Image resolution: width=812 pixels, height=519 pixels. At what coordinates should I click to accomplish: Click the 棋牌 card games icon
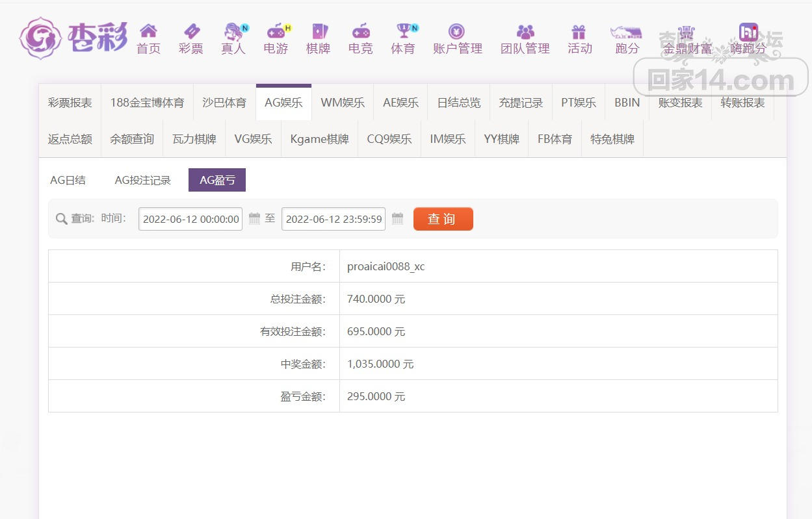319,31
